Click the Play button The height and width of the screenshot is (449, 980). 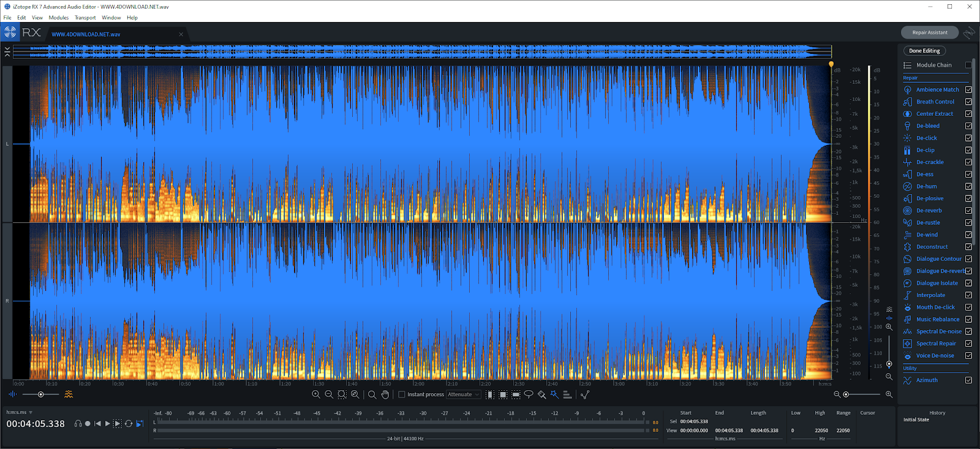(x=108, y=423)
